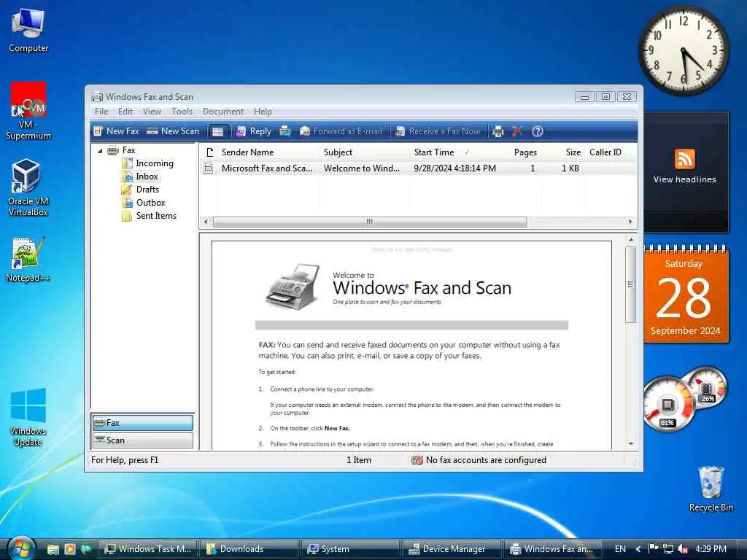Click the fax document icon in message row

coord(208,168)
